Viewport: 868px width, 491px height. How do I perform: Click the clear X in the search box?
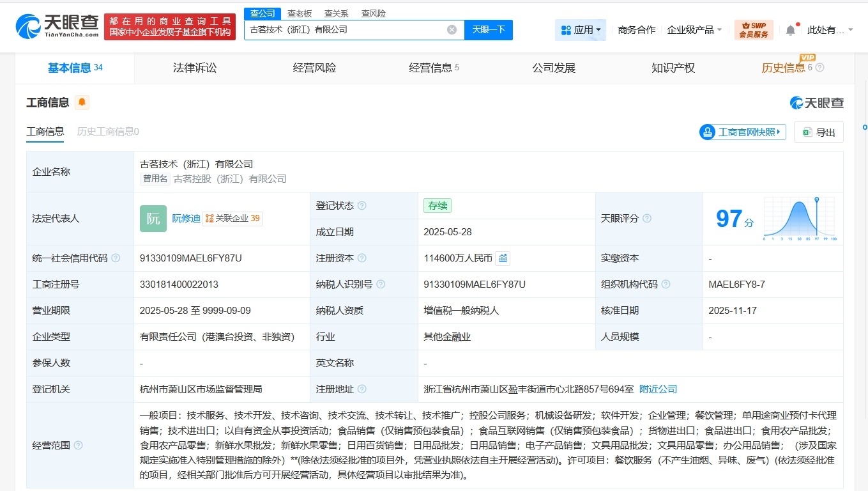point(452,29)
